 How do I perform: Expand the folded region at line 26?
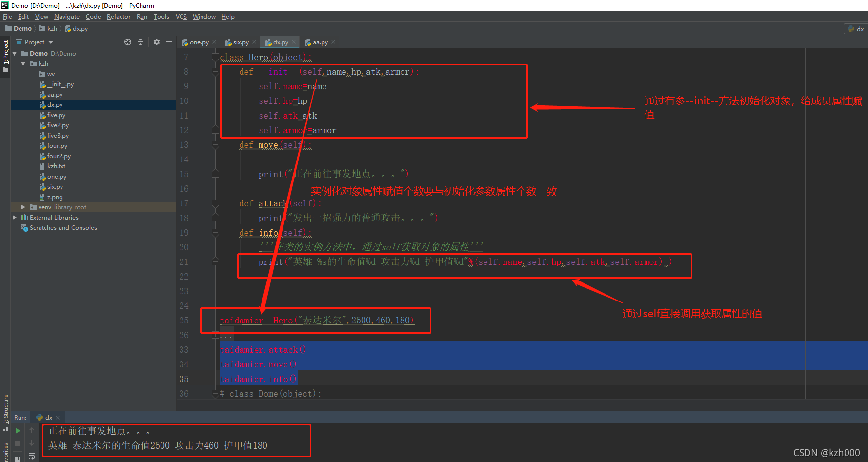pos(215,335)
